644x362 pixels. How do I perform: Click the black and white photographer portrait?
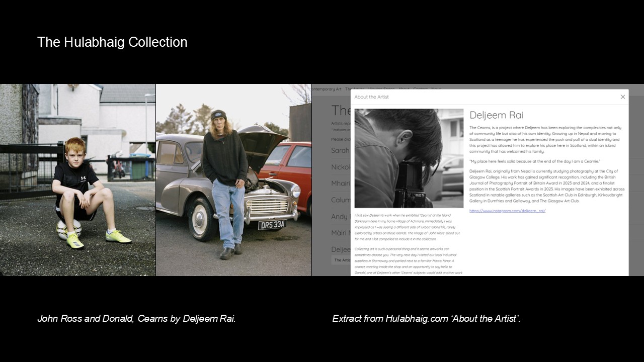click(409, 158)
